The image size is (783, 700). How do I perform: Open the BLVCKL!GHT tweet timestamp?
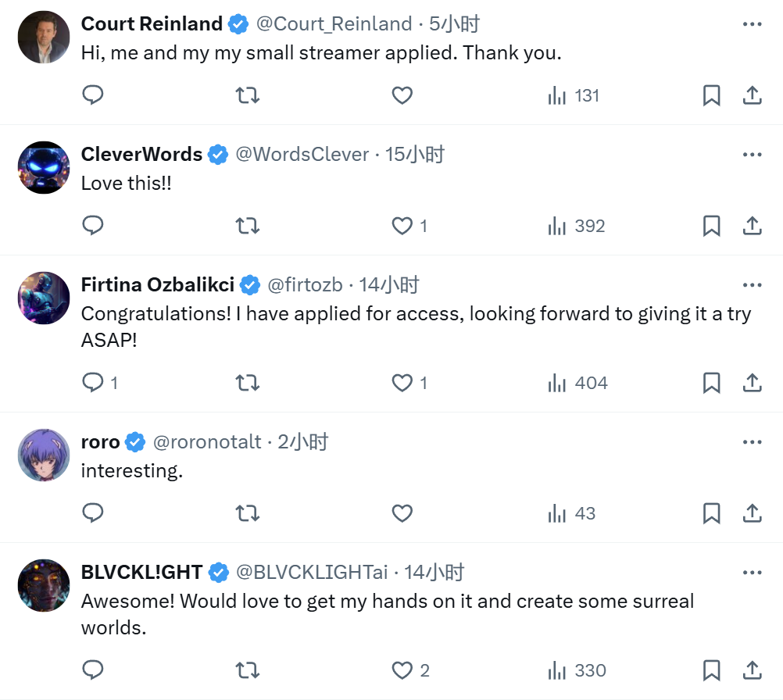click(x=434, y=573)
